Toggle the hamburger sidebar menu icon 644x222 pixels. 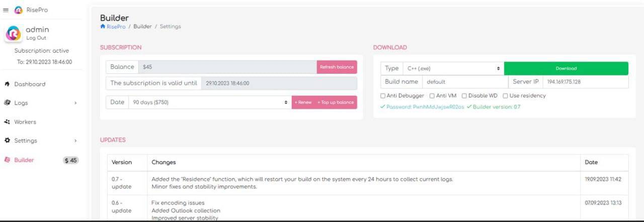click(6, 10)
